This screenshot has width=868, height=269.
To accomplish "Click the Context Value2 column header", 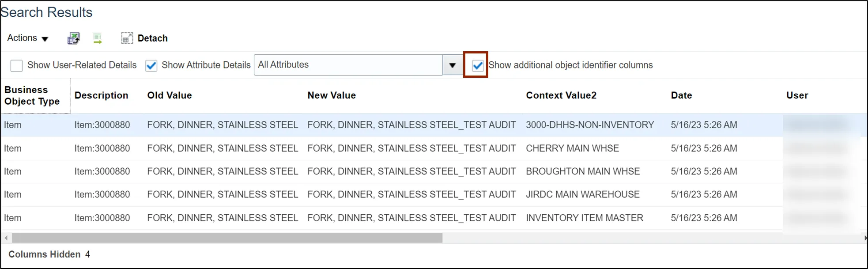I will [561, 95].
